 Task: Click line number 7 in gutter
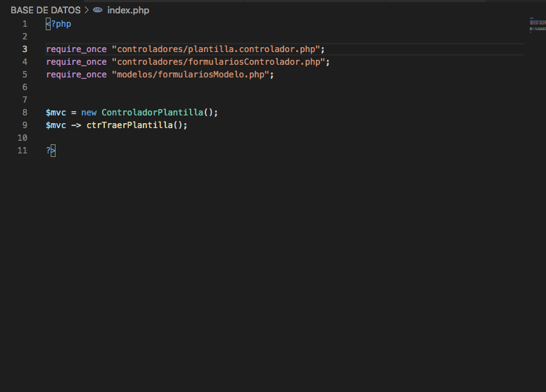click(25, 100)
